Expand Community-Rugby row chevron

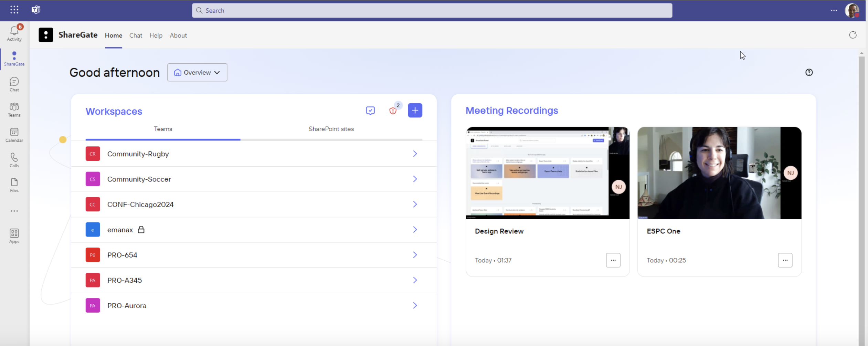click(x=415, y=154)
